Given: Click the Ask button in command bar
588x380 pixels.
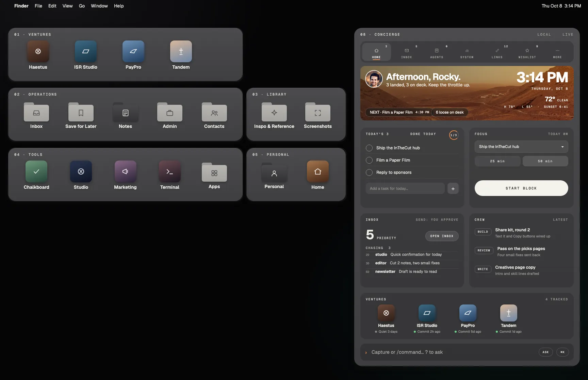Looking at the screenshot, I should (x=545, y=352).
